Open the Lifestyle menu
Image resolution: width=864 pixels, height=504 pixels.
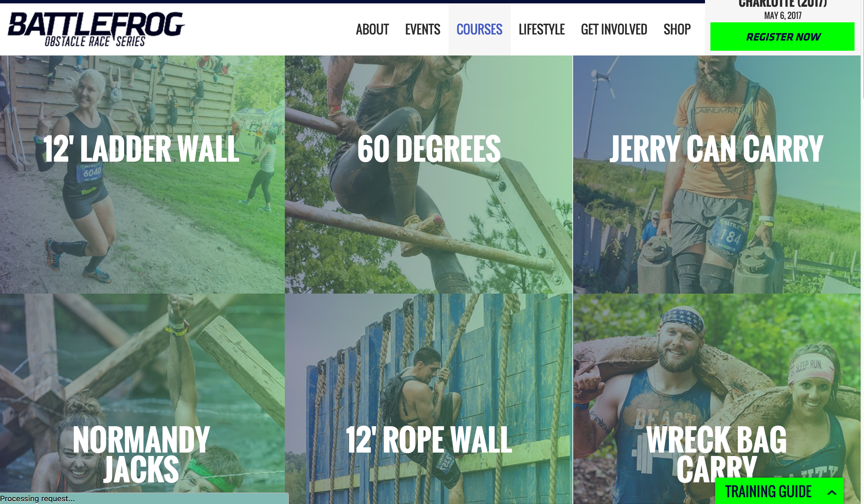(x=541, y=29)
